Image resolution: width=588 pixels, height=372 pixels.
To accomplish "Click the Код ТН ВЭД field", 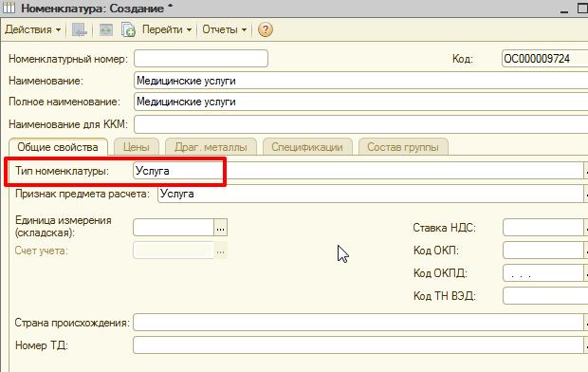I will point(545,295).
